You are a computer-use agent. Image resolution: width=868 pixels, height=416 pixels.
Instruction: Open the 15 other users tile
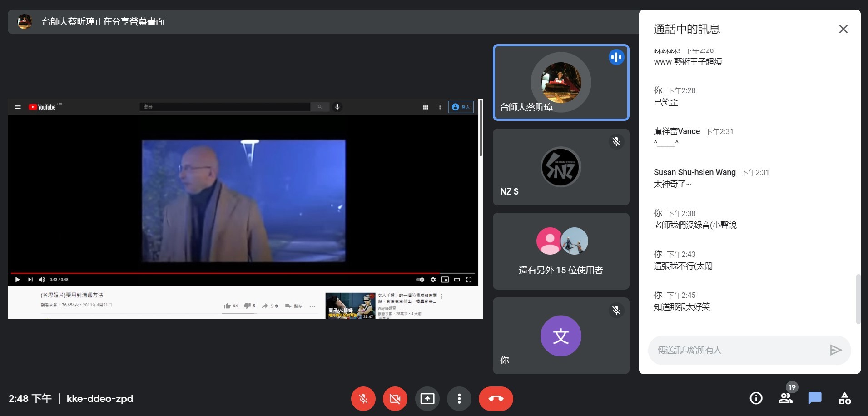[561, 251]
